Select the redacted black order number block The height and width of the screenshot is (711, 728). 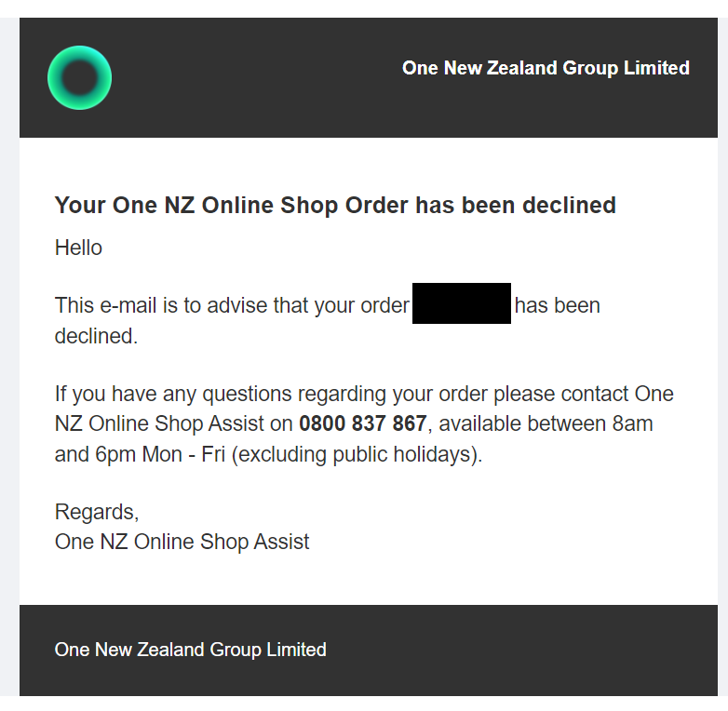(x=462, y=303)
